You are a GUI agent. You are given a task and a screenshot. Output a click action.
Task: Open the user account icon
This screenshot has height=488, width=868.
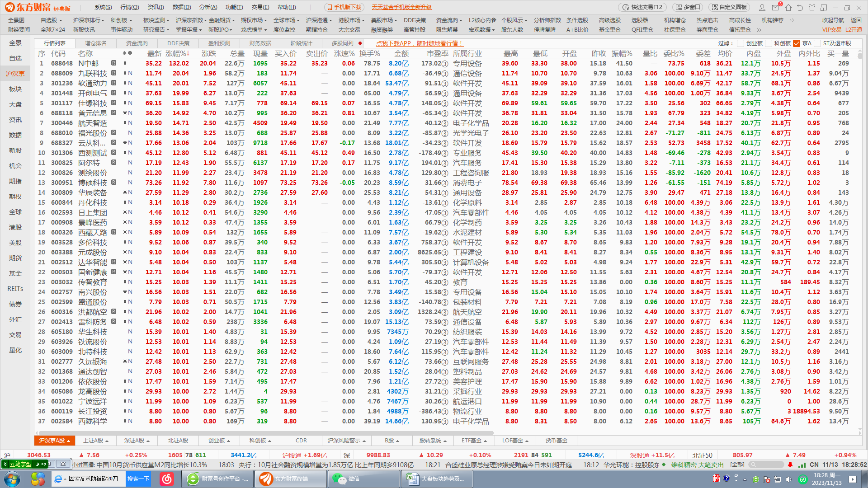[762, 7]
